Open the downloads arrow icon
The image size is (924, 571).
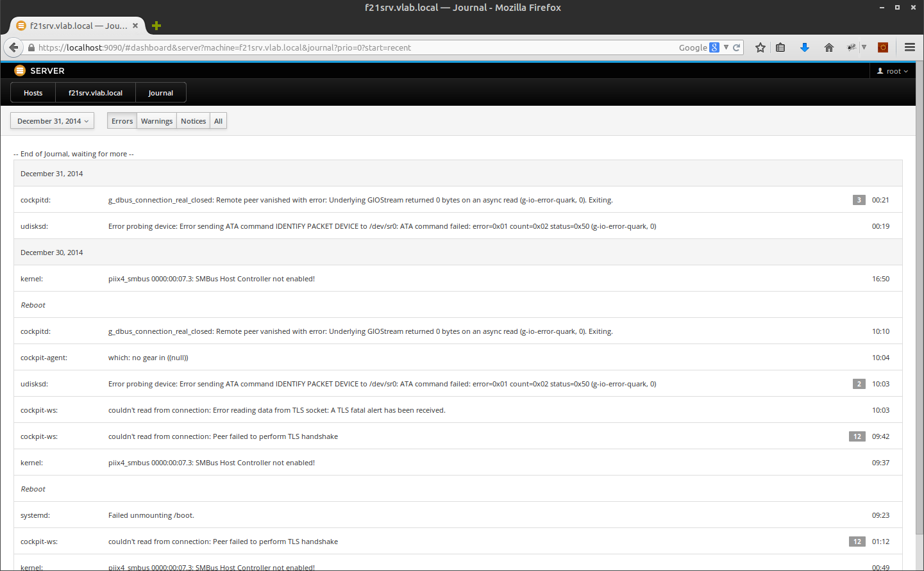click(x=805, y=47)
